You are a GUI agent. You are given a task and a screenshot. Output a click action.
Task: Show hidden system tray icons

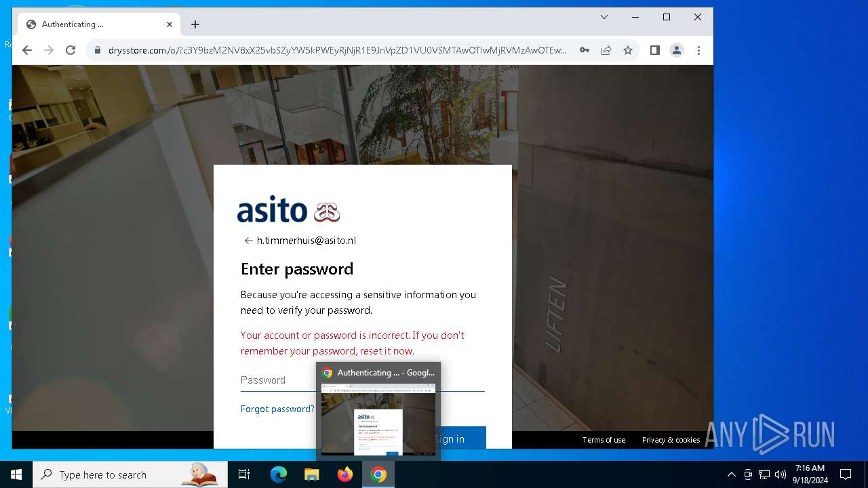[x=731, y=474]
